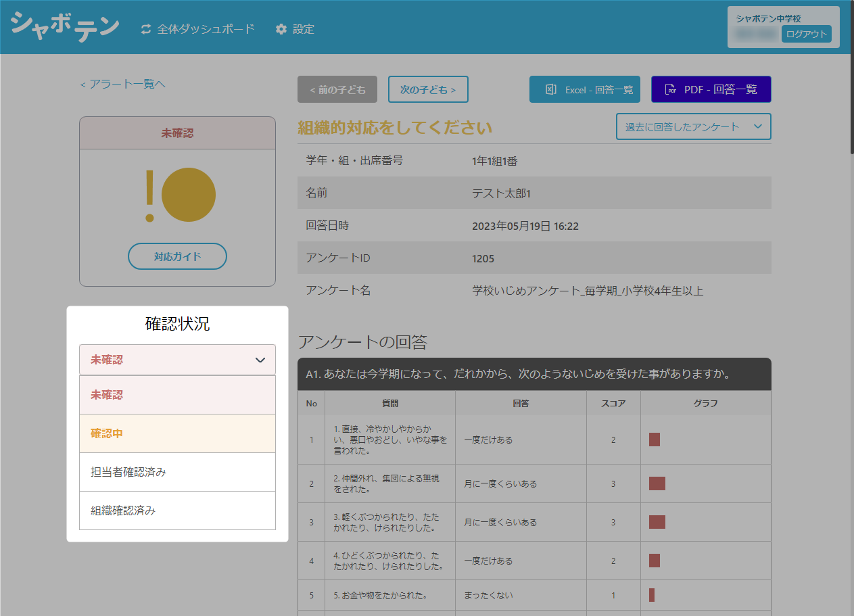
Task: Open the 対応ガイド
Action: coord(177,256)
